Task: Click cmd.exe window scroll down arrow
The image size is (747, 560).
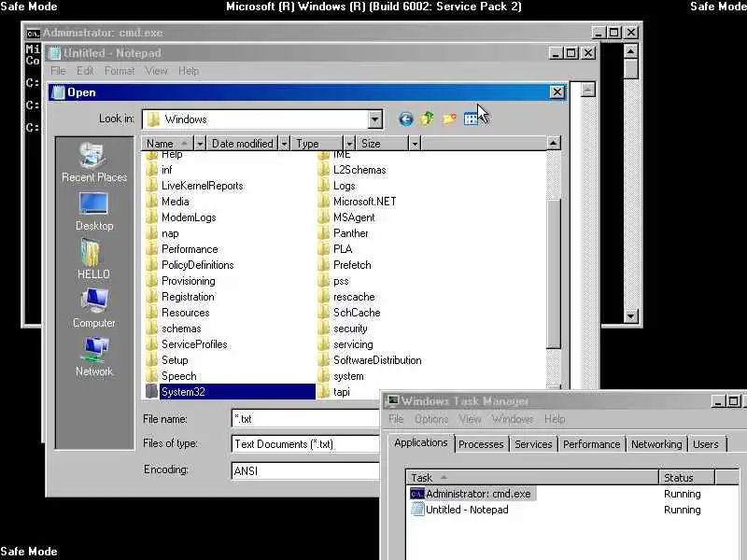Action: pos(630,316)
